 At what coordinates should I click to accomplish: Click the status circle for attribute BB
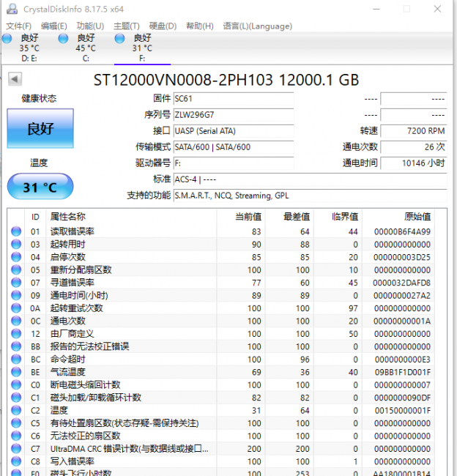pyautogui.click(x=16, y=346)
